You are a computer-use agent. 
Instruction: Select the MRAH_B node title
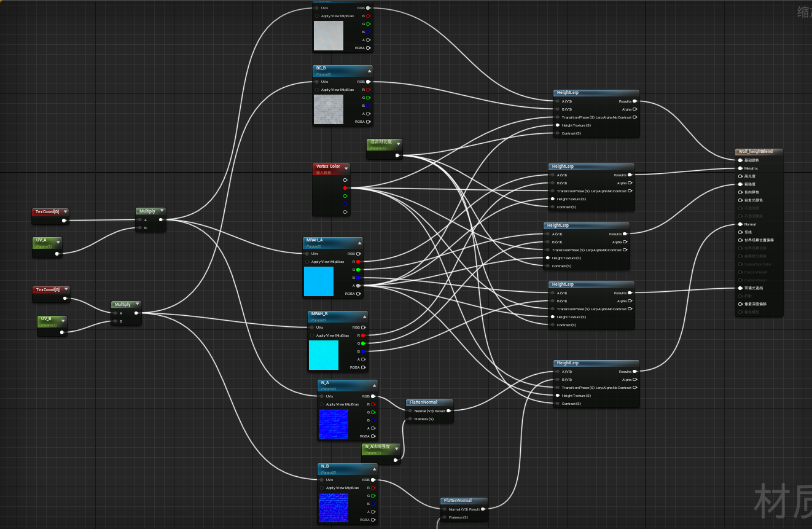[x=319, y=314]
